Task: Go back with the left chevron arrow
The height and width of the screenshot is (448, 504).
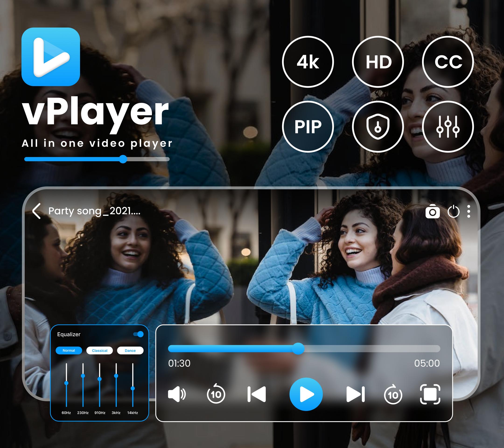Action: click(x=36, y=211)
